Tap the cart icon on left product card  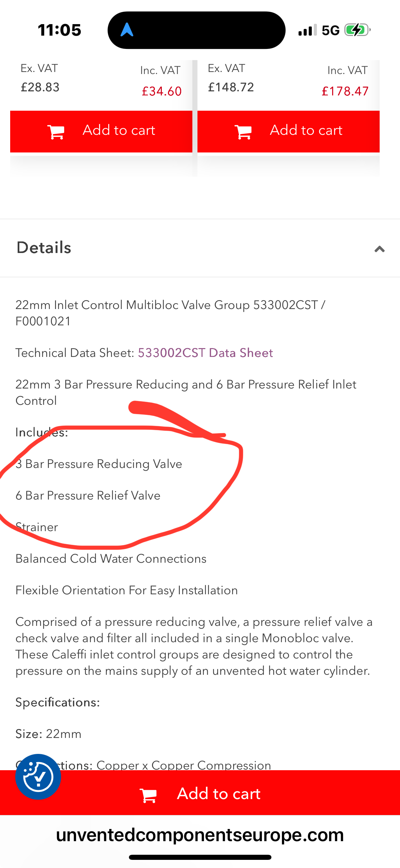tap(56, 131)
